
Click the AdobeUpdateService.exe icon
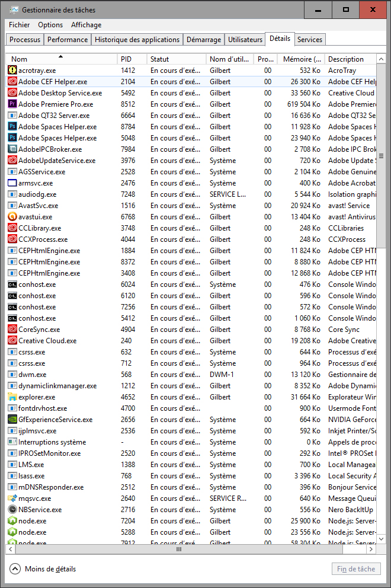12,160
